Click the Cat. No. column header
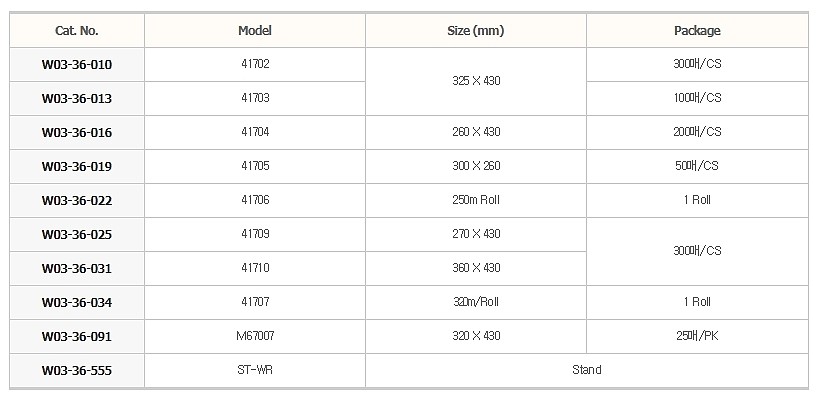The image size is (820, 399). tap(77, 30)
